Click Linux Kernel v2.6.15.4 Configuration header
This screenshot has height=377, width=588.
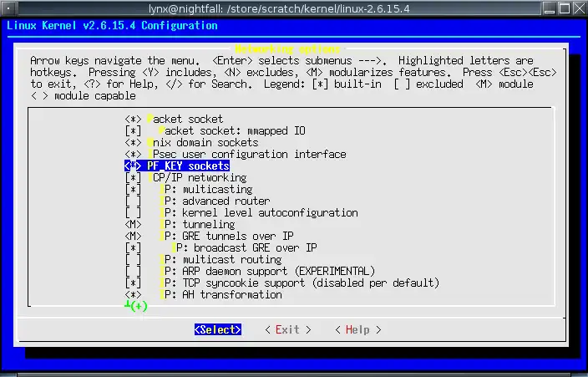[112, 26]
